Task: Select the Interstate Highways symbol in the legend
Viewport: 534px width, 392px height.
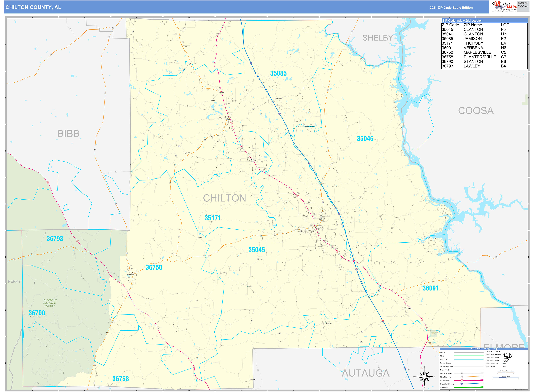Action: coord(462,384)
